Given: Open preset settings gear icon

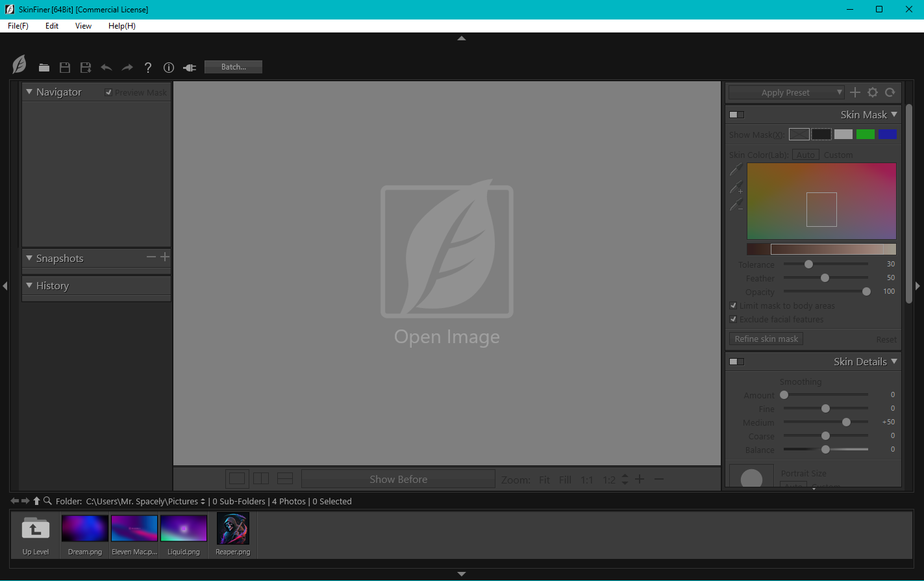Looking at the screenshot, I should point(873,92).
